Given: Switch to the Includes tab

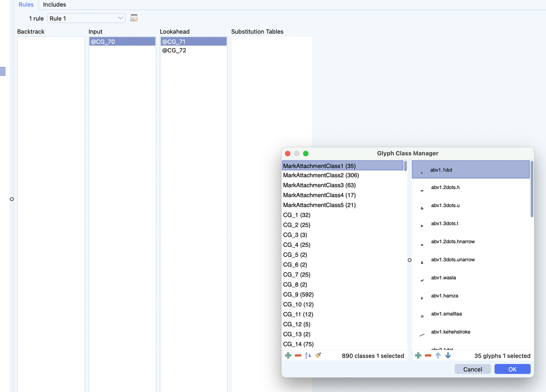Looking at the screenshot, I should (x=54, y=5).
